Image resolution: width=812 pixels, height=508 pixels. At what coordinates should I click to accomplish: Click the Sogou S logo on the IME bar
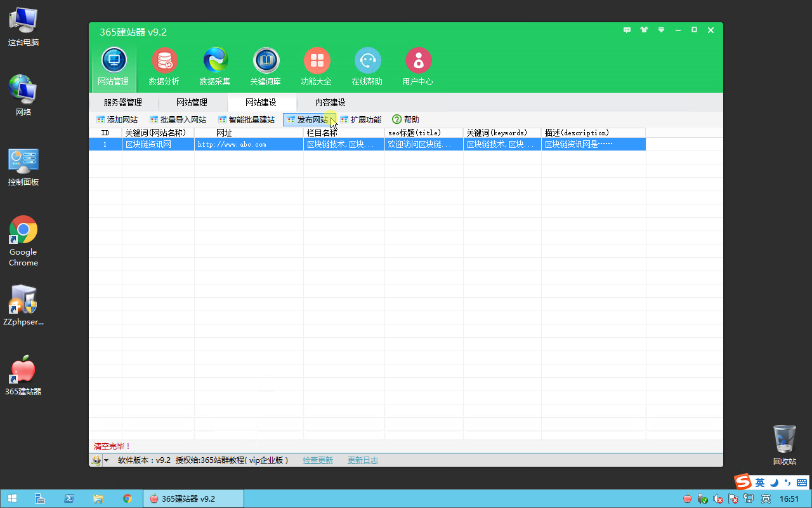tap(743, 482)
